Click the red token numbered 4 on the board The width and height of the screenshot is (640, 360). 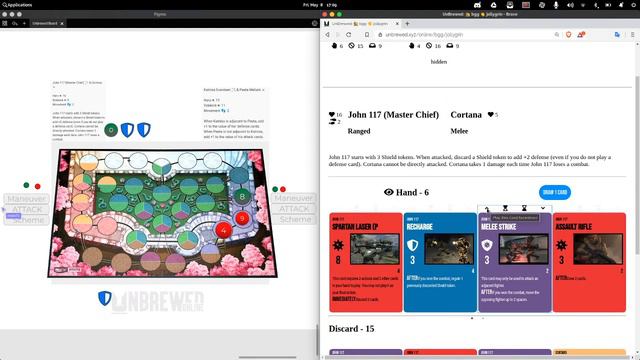(x=223, y=230)
